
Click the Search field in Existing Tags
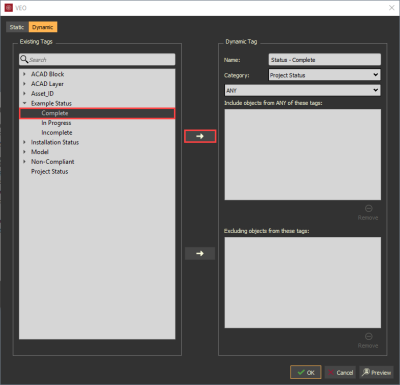[x=97, y=59]
